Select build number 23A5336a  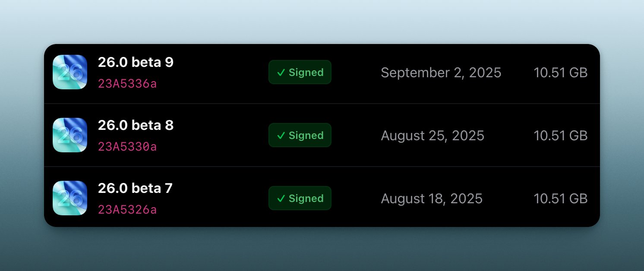[127, 84]
